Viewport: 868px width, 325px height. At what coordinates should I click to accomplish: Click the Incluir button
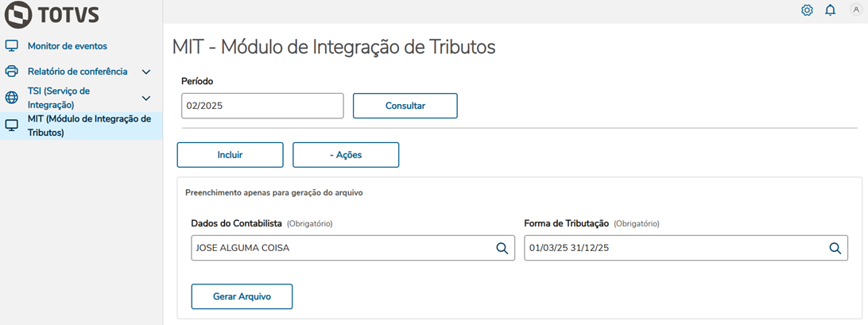coord(230,155)
